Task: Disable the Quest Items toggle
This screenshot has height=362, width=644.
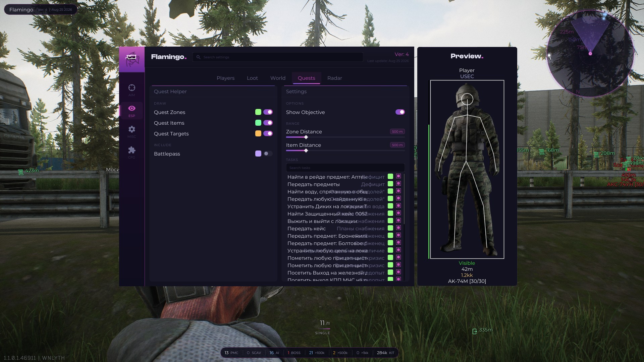Action: (x=268, y=123)
